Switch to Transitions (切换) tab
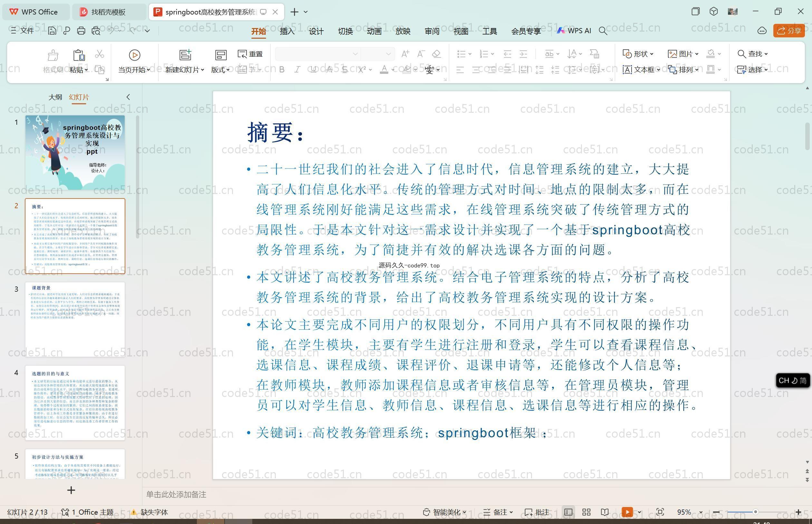This screenshot has width=812, height=524. pyautogui.click(x=345, y=31)
